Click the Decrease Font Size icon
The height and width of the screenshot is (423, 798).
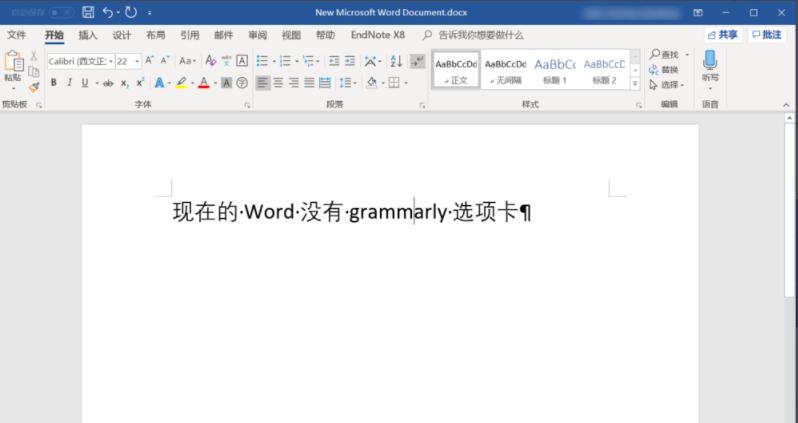tap(164, 61)
